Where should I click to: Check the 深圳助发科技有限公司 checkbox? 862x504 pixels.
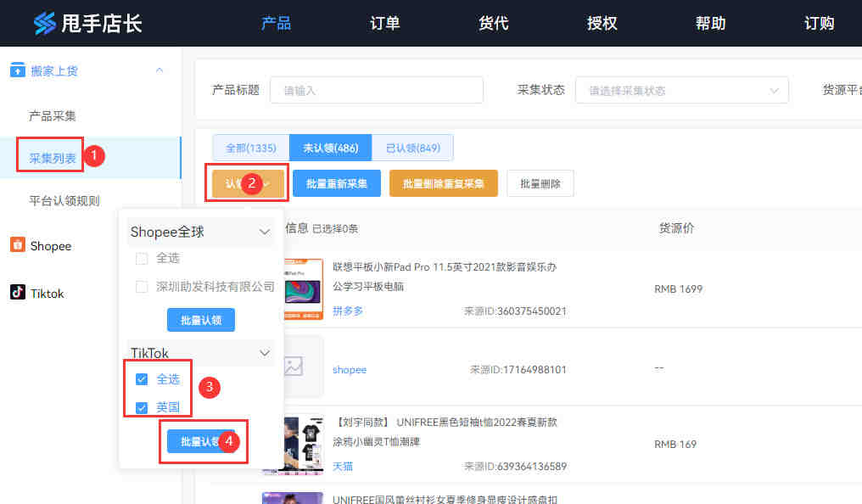pyautogui.click(x=142, y=287)
